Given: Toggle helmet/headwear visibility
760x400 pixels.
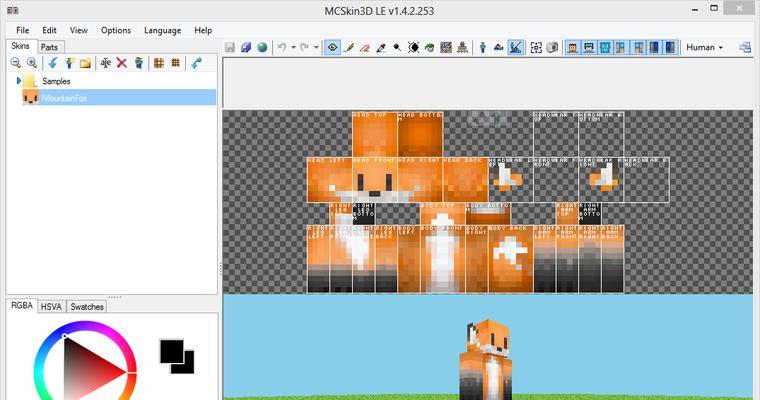Looking at the screenshot, I should pos(589,48).
